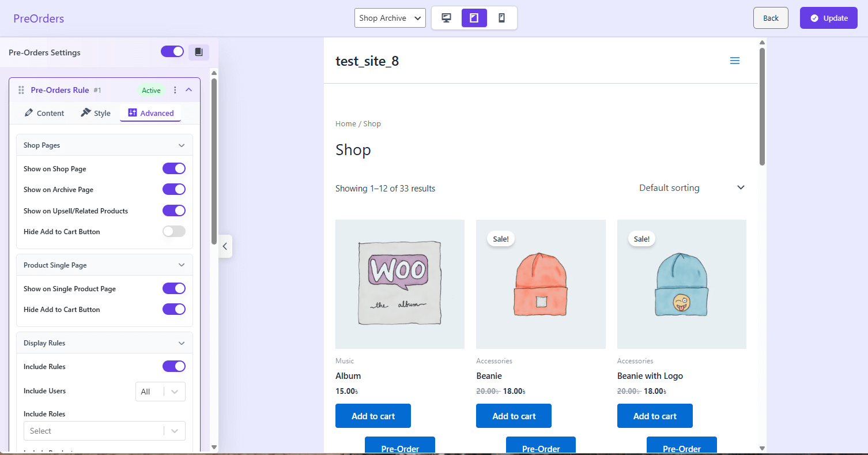
Task: Switch to mobile preview icon
Action: [501, 18]
